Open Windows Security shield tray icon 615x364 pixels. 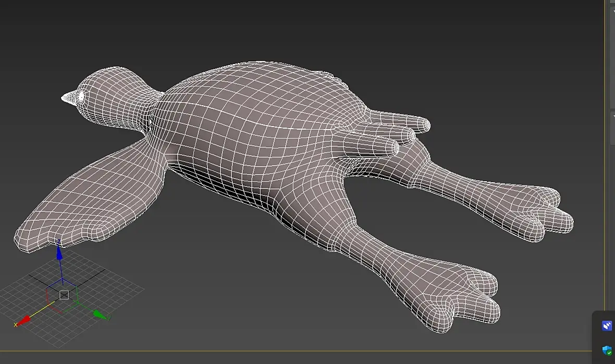pyautogui.click(x=606, y=350)
